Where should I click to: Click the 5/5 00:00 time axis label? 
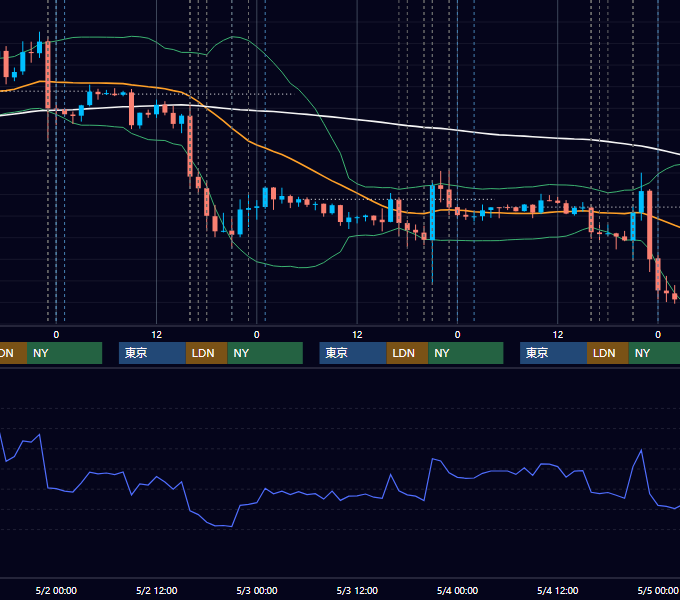click(x=658, y=590)
